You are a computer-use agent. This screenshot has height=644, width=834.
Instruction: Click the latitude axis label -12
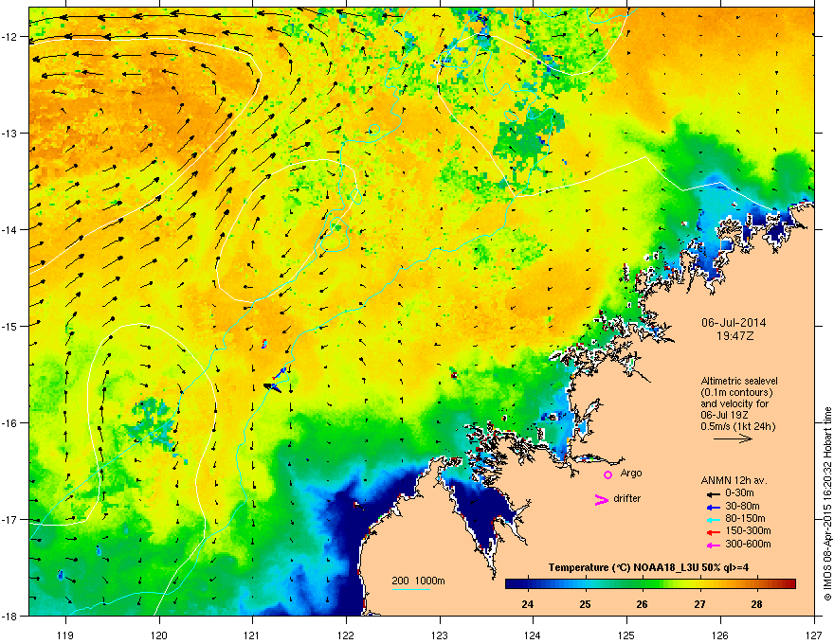pos(10,36)
